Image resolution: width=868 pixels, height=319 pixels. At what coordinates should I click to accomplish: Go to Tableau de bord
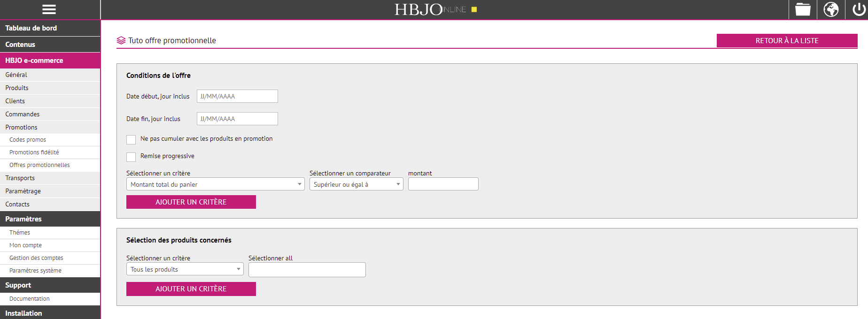[x=31, y=28]
